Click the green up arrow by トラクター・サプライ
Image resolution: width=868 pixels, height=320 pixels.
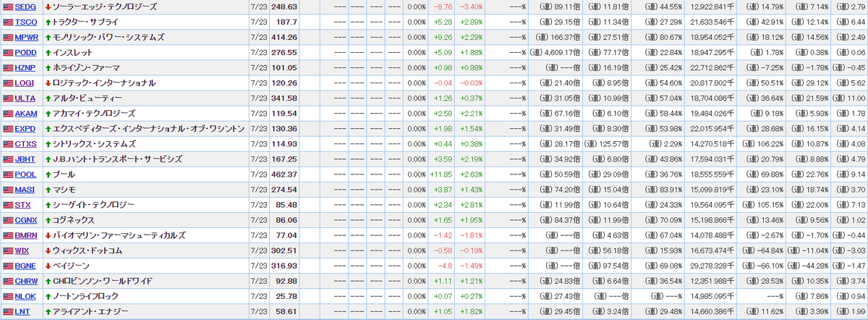click(48, 22)
